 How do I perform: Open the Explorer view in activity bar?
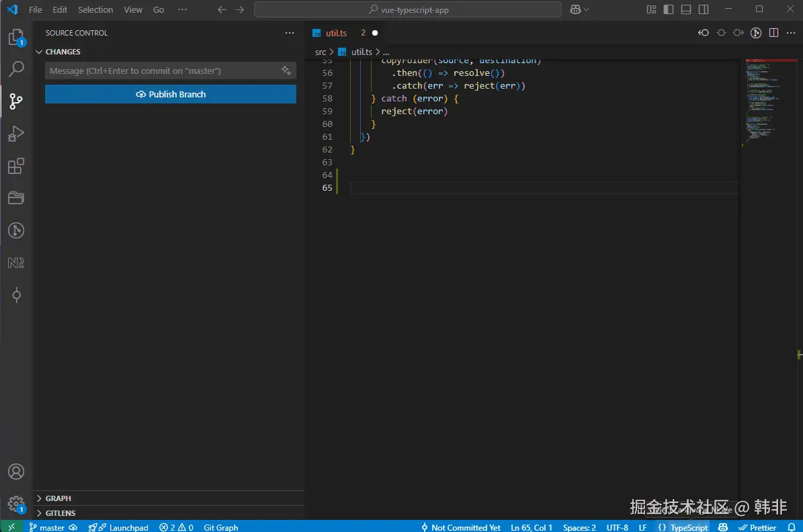(16, 38)
